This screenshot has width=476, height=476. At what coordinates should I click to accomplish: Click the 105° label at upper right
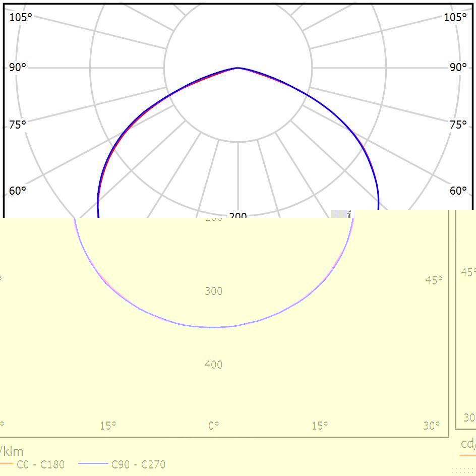(455, 17)
